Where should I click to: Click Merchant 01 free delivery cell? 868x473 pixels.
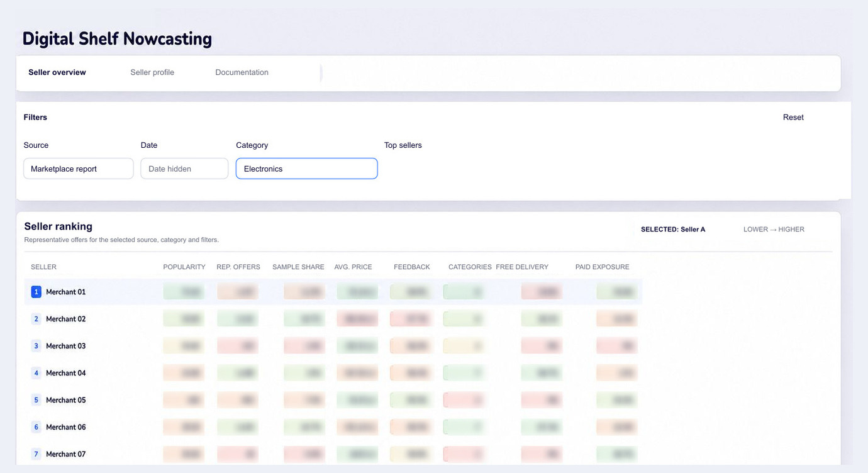click(x=542, y=292)
